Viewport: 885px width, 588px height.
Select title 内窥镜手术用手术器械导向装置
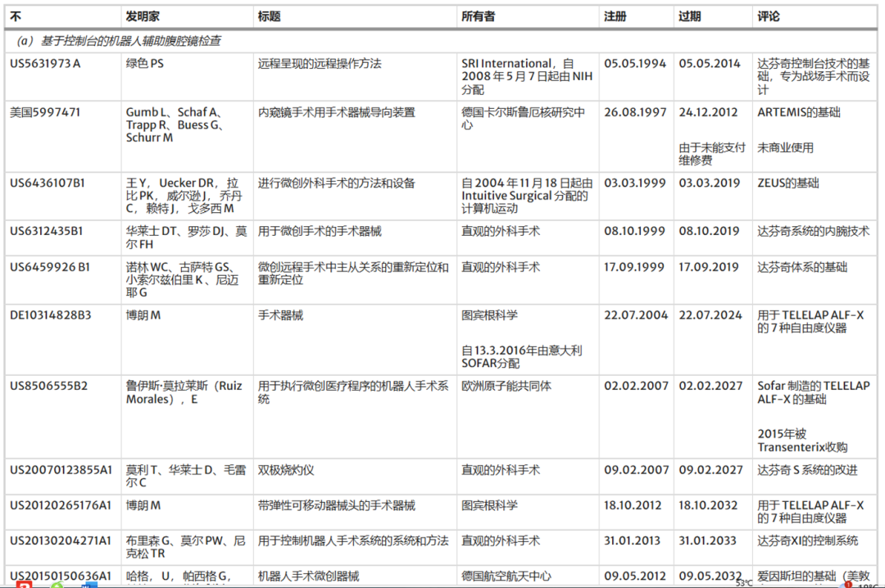click(337, 112)
